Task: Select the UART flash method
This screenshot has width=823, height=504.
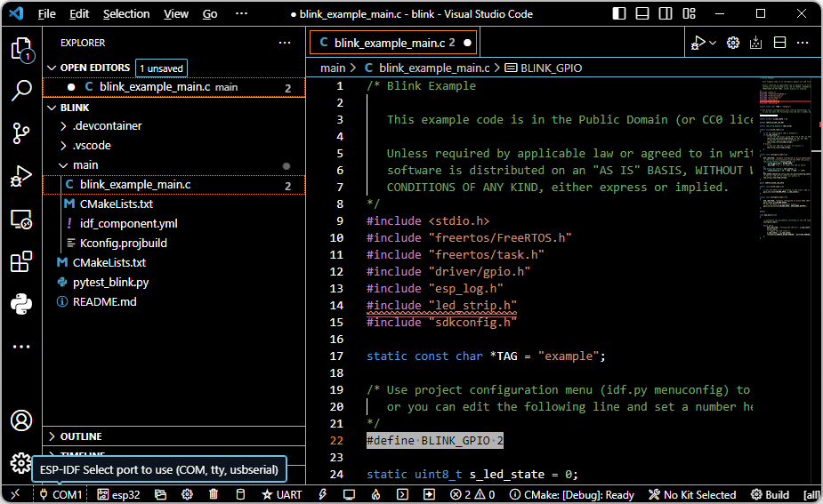Action: pyautogui.click(x=282, y=494)
